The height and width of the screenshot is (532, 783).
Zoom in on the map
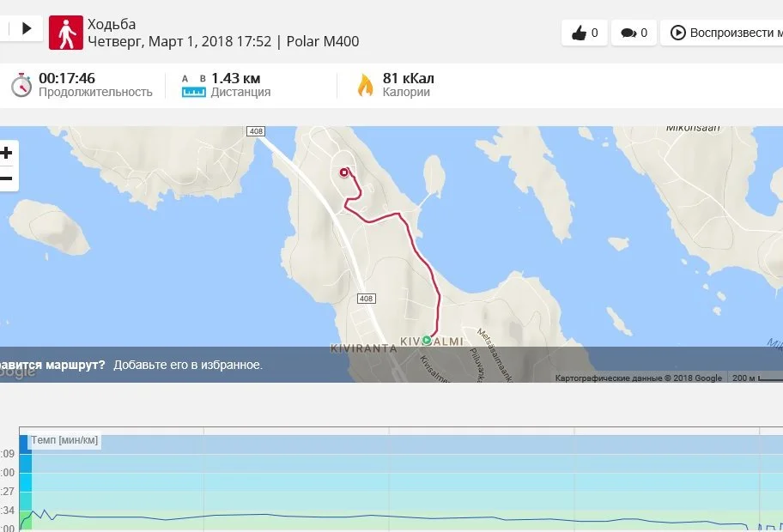7,154
